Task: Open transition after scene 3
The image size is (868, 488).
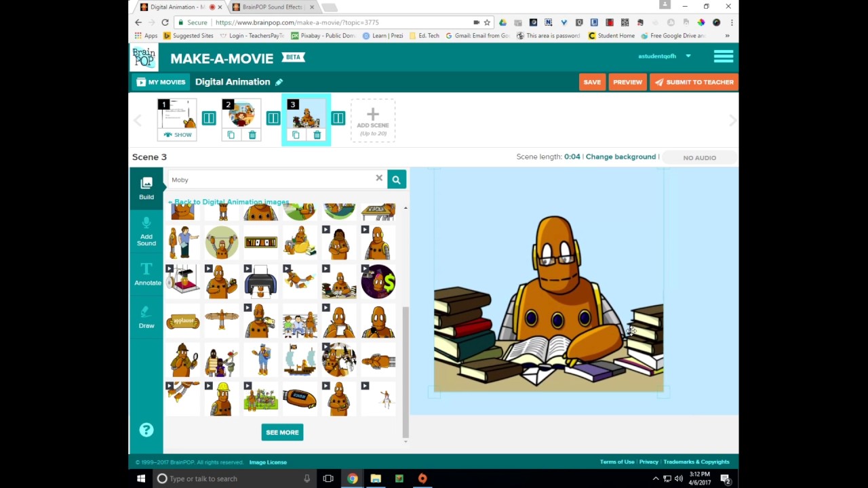Action: pyautogui.click(x=338, y=119)
